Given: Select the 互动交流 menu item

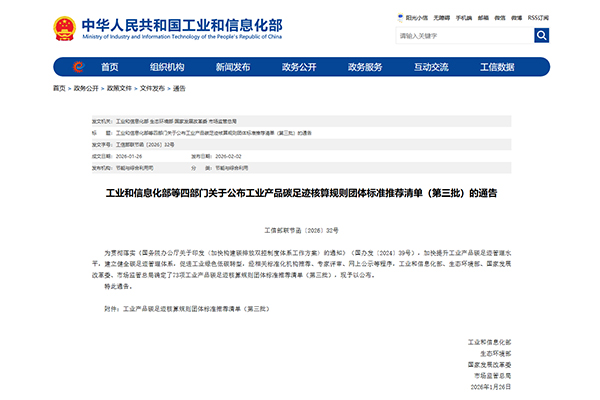Looking at the screenshot, I should pyautogui.click(x=431, y=67).
